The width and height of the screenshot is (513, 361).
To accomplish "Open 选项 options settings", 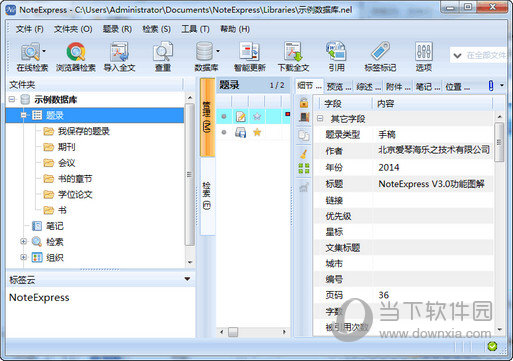I will coord(424,57).
